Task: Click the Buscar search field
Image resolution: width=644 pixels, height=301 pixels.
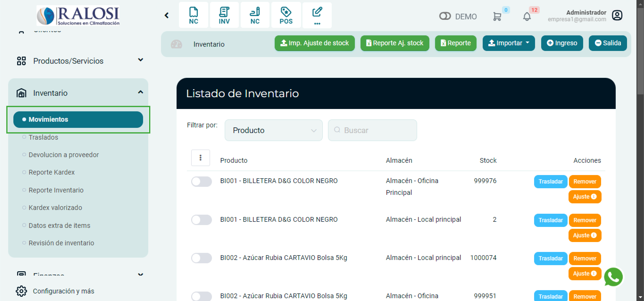Action: click(x=372, y=130)
